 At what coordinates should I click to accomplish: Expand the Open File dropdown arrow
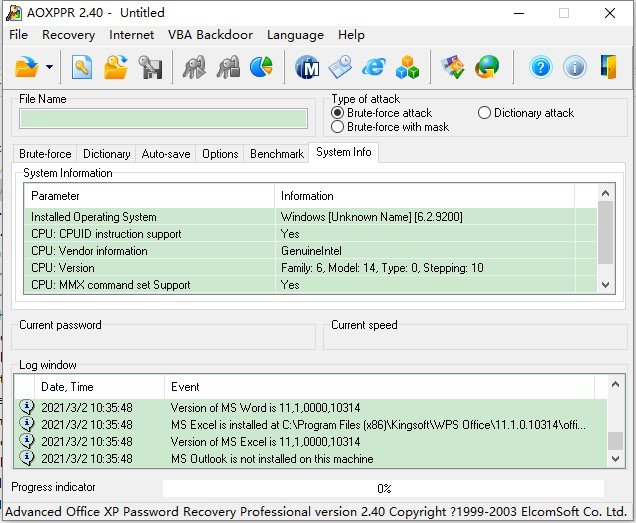[49, 67]
